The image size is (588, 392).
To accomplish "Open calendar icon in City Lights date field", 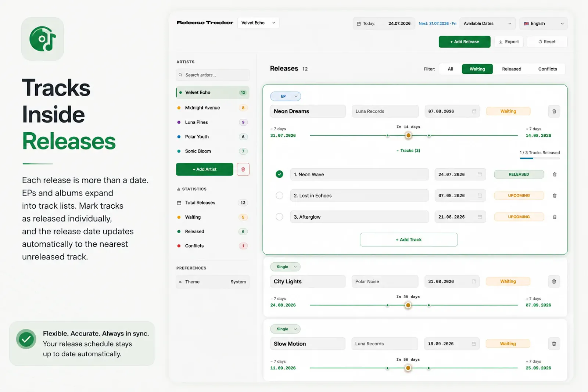I will (x=474, y=281).
